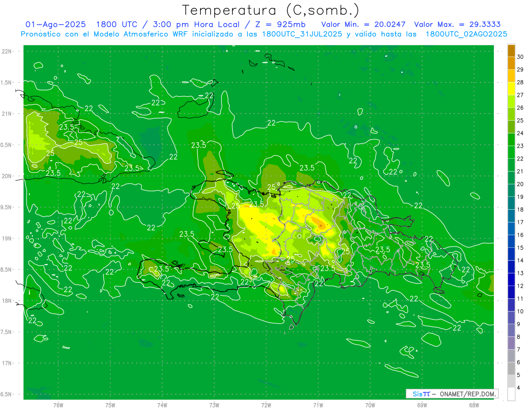
Task: Click the '75W' longitude axis label
Action: coord(110,405)
